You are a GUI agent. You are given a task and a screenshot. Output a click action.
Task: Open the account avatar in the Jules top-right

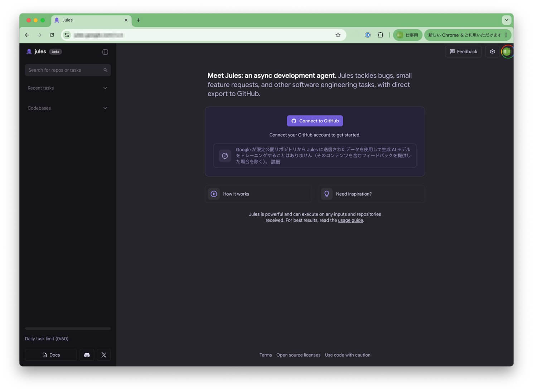[x=507, y=52]
